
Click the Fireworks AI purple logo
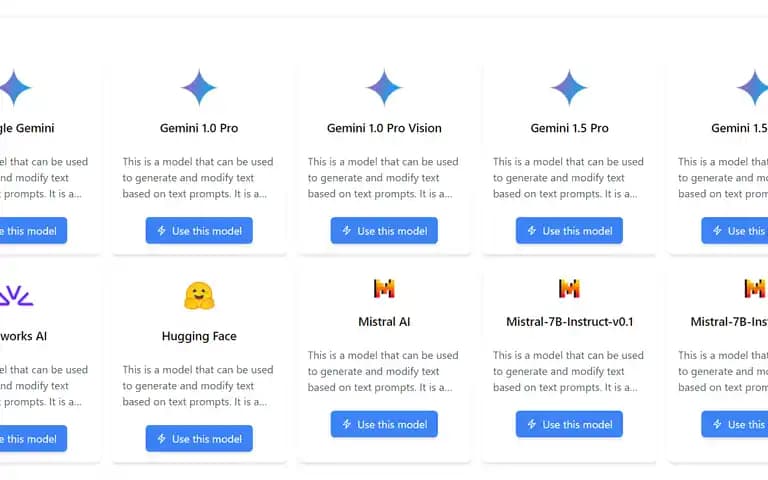[16, 296]
